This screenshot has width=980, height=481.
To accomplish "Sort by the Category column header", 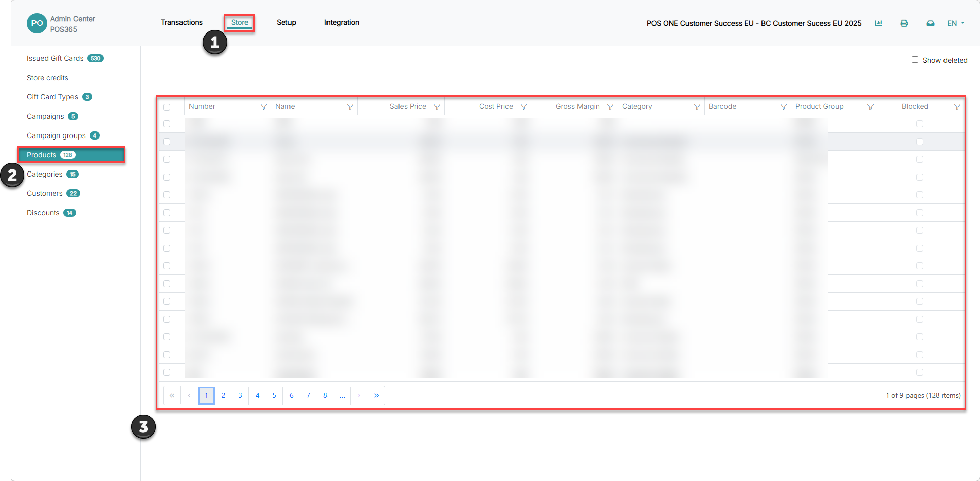I will click(637, 106).
